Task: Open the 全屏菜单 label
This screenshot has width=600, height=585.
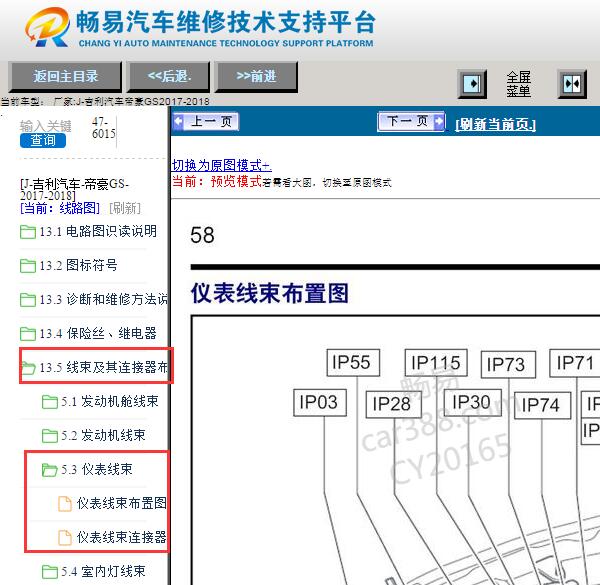Action: tap(518, 84)
